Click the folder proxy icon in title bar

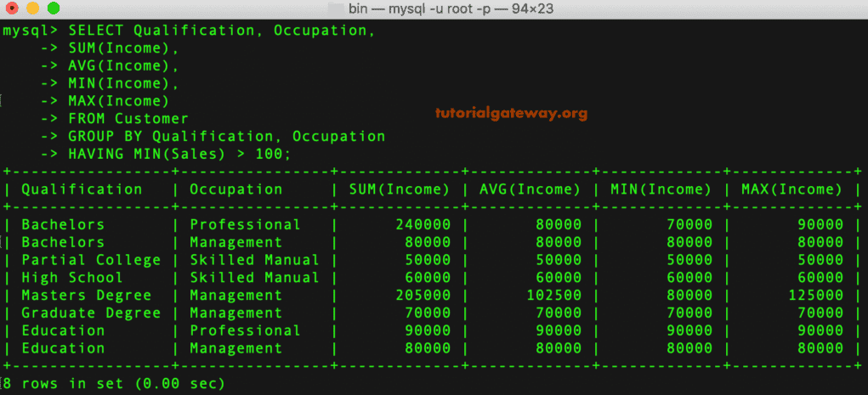point(336,8)
